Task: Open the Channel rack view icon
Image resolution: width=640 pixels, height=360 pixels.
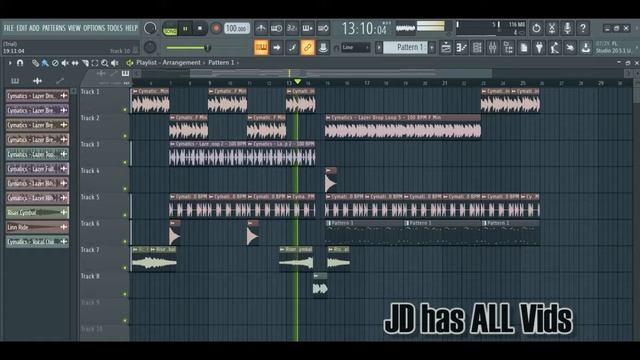Action: point(477,48)
